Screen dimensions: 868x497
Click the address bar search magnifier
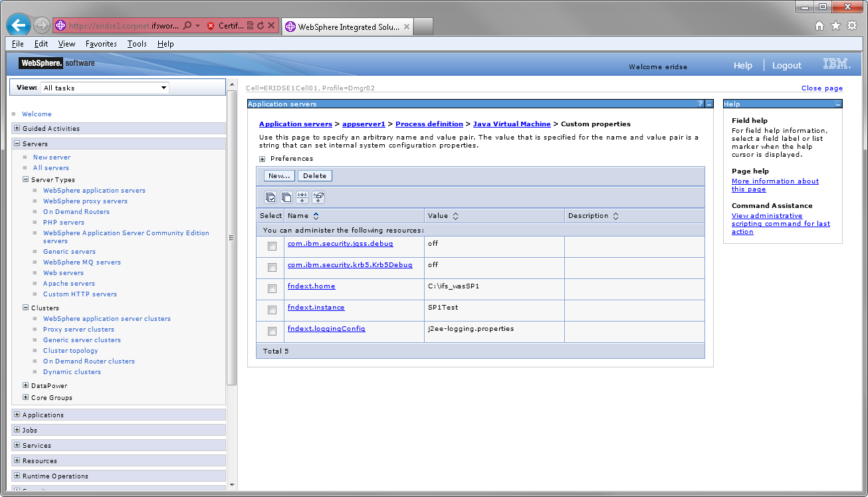coord(187,26)
